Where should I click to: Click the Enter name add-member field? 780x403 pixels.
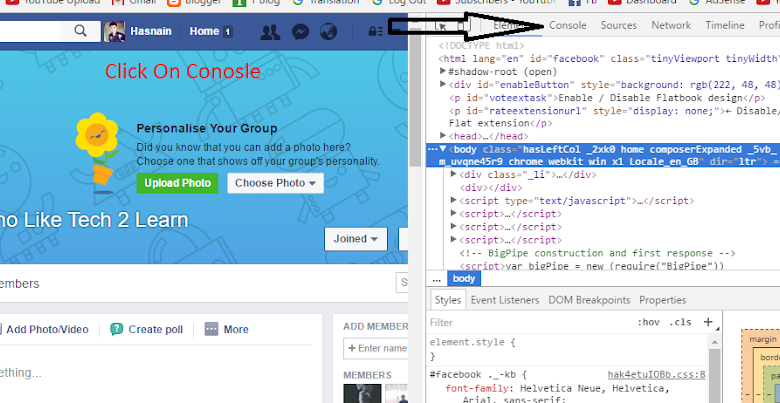376,348
